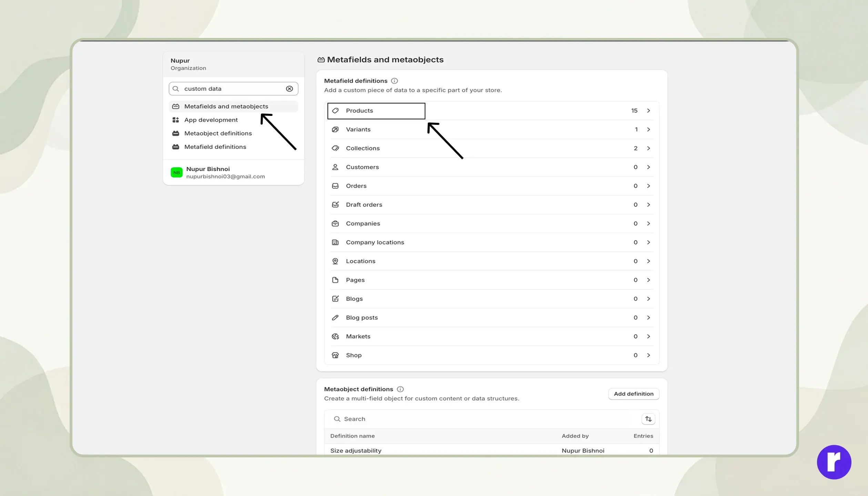Clear the custom data search field
This screenshot has height=496, width=868.
pyautogui.click(x=289, y=89)
